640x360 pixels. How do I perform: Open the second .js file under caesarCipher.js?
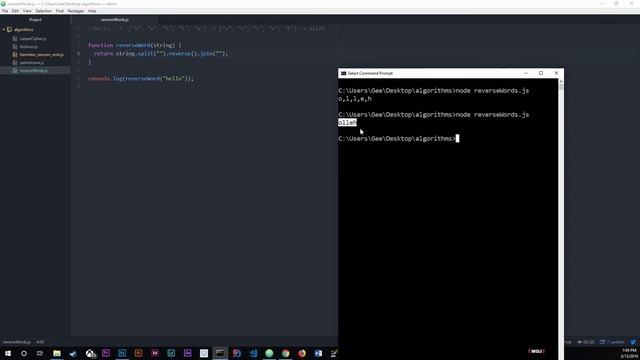29,47
